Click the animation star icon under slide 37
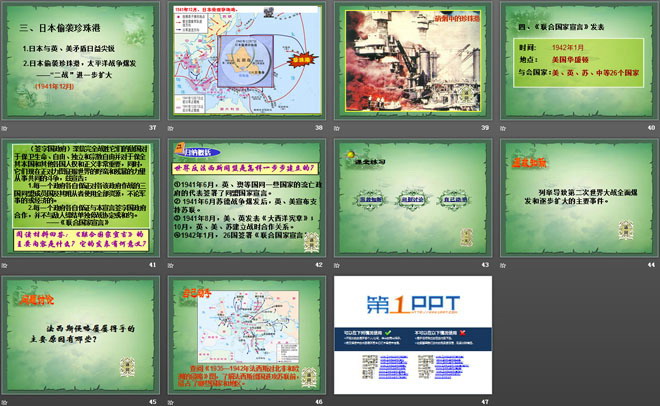The width and height of the screenshot is (660, 406). click(x=5, y=128)
